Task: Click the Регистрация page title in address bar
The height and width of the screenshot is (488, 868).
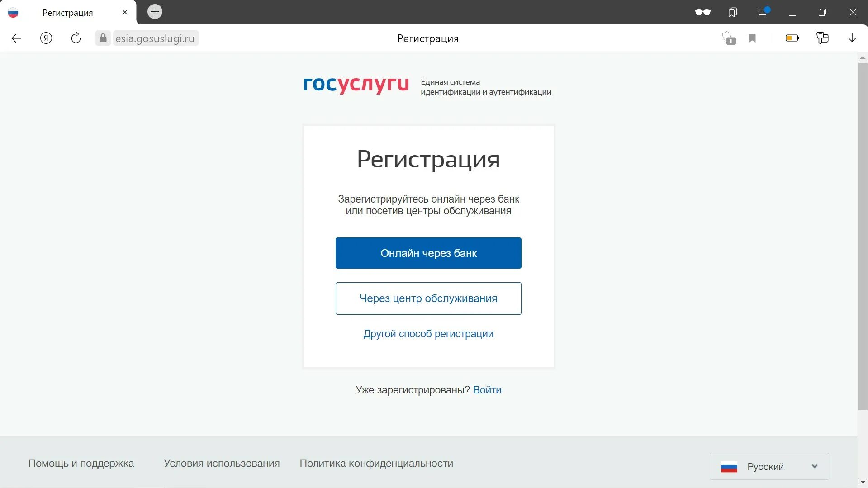Action: [x=428, y=38]
